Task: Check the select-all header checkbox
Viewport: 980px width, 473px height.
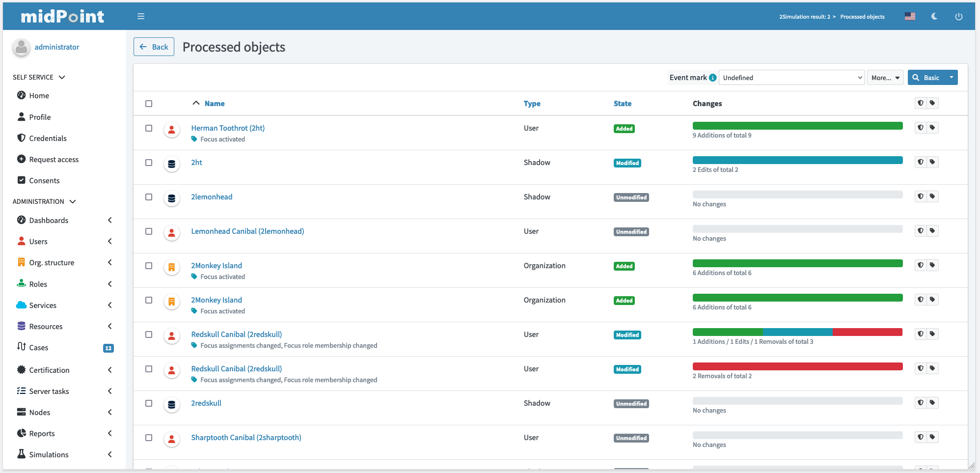Action: point(149,104)
